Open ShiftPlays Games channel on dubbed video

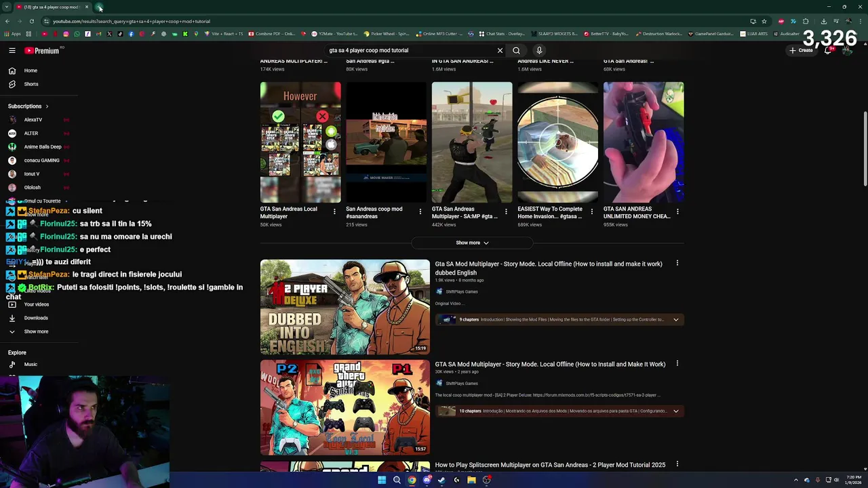461,291
